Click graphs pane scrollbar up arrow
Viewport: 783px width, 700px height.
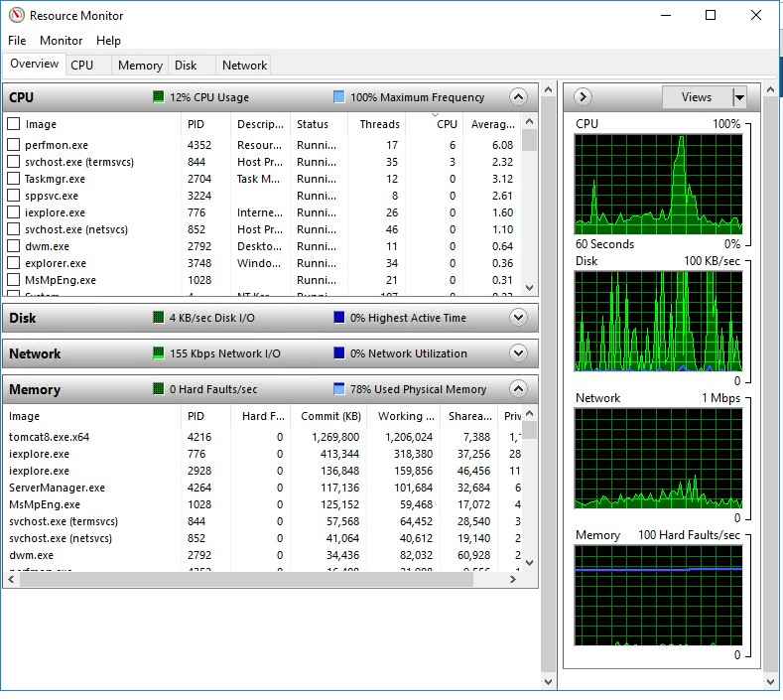click(770, 90)
